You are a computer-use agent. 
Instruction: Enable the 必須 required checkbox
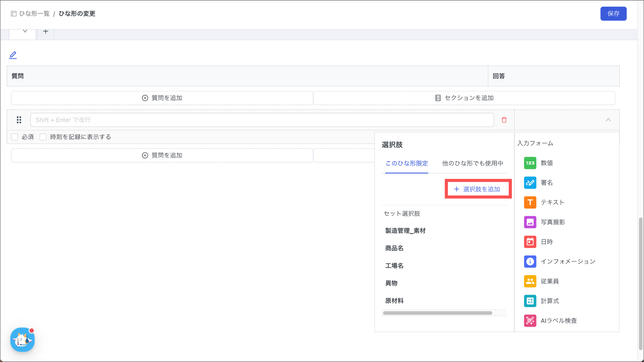pyautogui.click(x=14, y=137)
